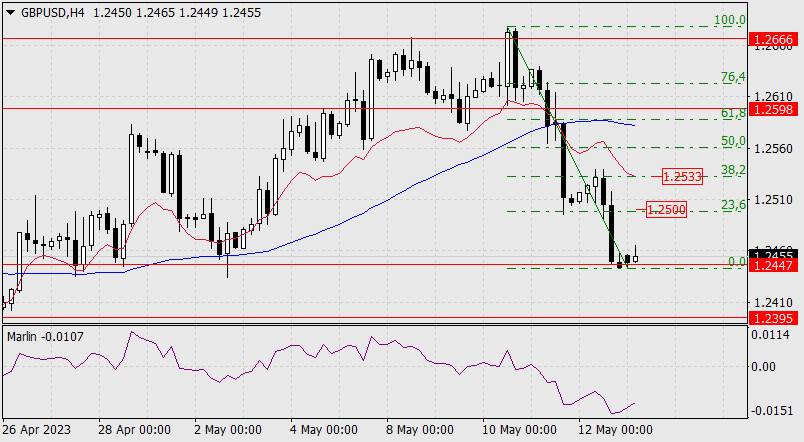The width and height of the screenshot is (804, 442).
Task: Click the current price 1.2455 black label
Action: coord(774,254)
